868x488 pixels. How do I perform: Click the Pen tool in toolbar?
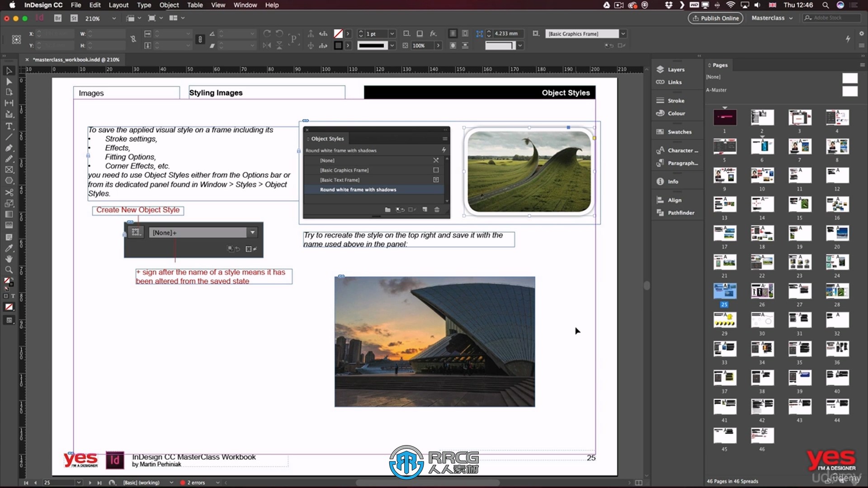pos(8,146)
